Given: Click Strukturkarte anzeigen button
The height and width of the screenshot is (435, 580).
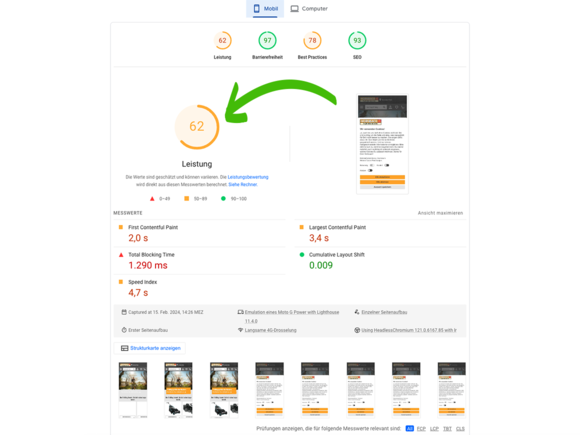Looking at the screenshot, I should click(150, 348).
